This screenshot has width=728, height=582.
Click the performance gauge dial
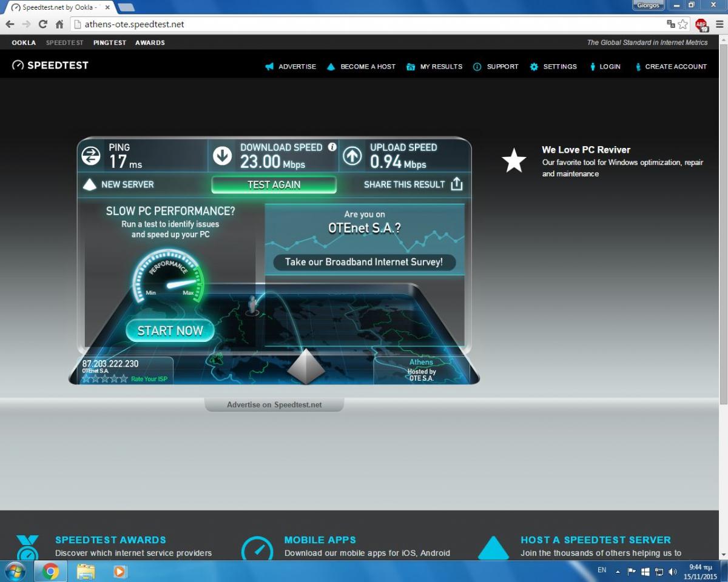tap(169, 278)
